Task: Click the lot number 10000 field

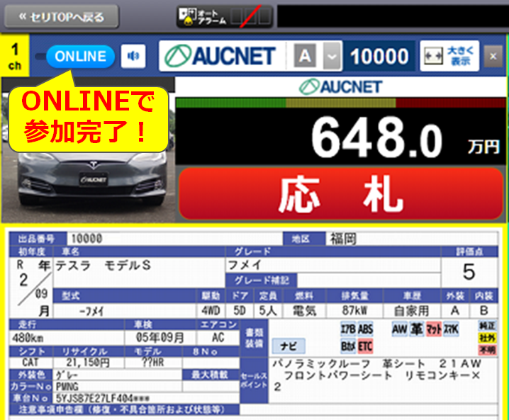Action: coord(379,57)
